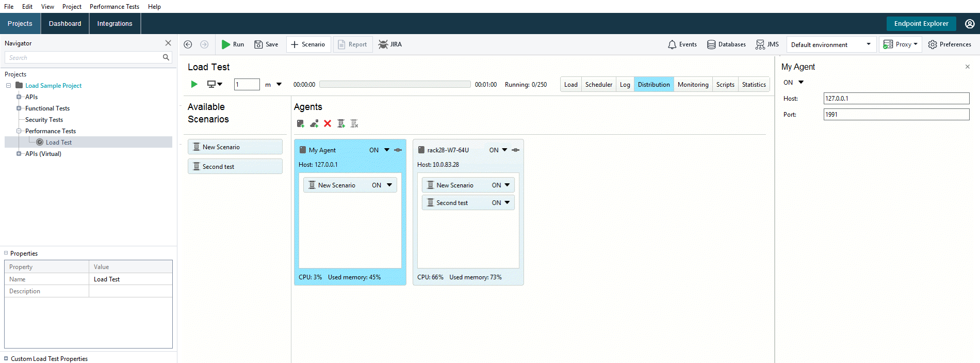Click the Report button
Screen dimensions: 980x363
(x=353, y=44)
